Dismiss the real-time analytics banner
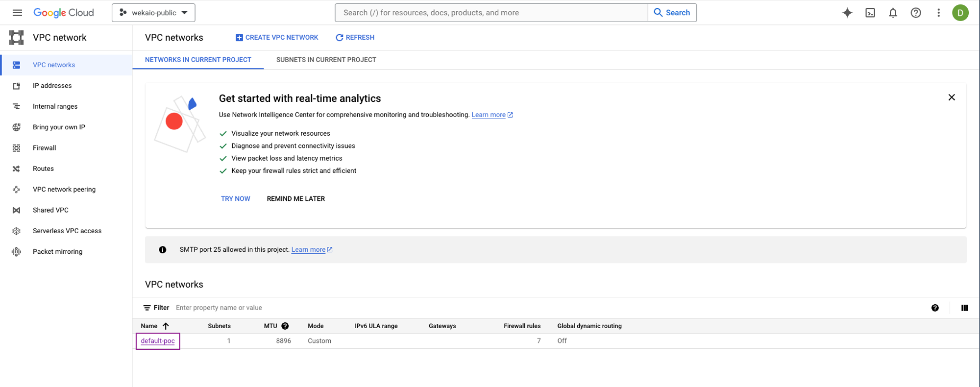Viewport: 980px width, 387px height. click(951, 97)
